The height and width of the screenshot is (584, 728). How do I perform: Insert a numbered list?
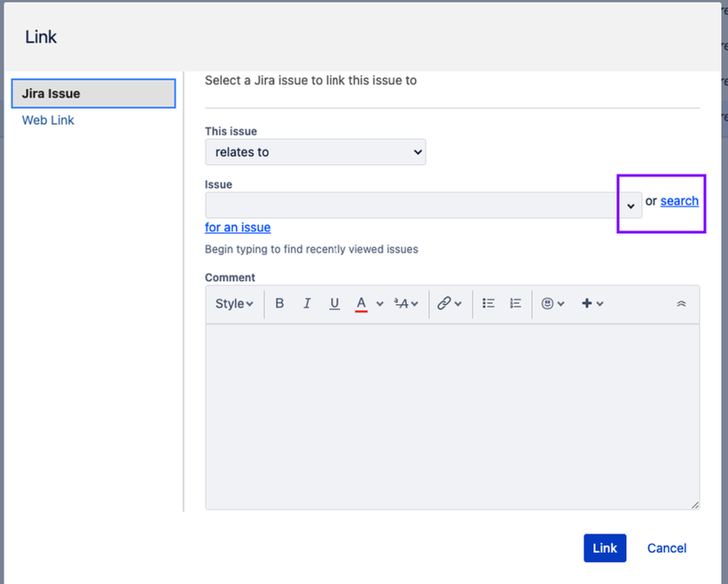pos(515,303)
